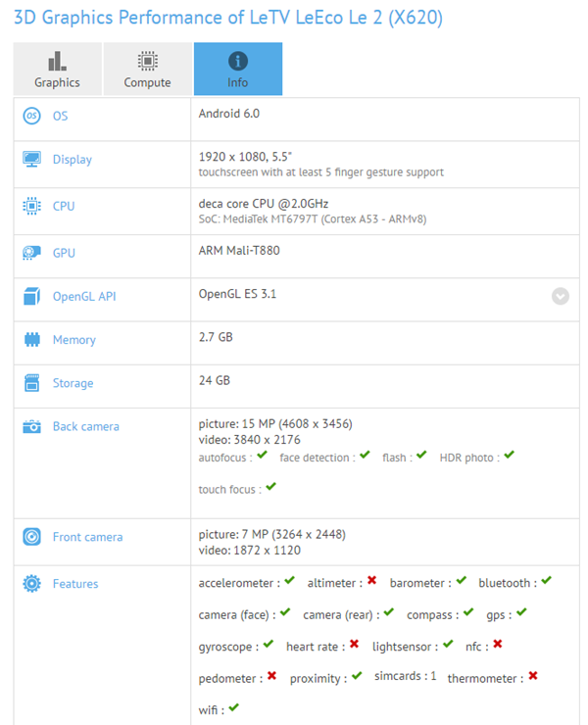Click the Features gear icon
The width and height of the screenshot is (588, 725).
click(x=32, y=584)
